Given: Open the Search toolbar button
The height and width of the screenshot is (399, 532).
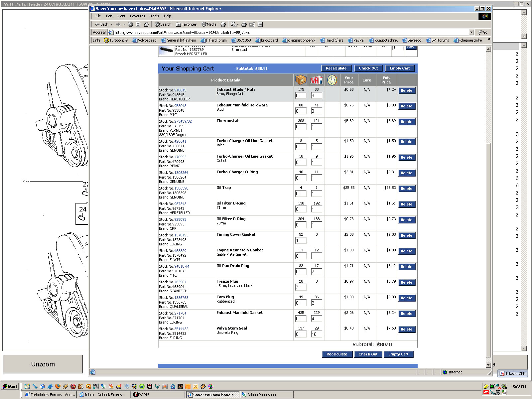Looking at the screenshot, I should pyautogui.click(x=163, y=24).
